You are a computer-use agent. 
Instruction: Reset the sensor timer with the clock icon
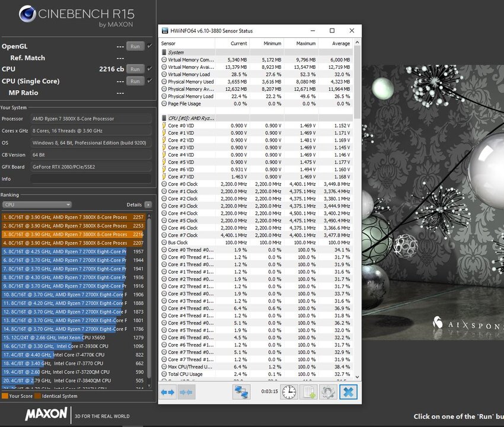tap(289, 392)
